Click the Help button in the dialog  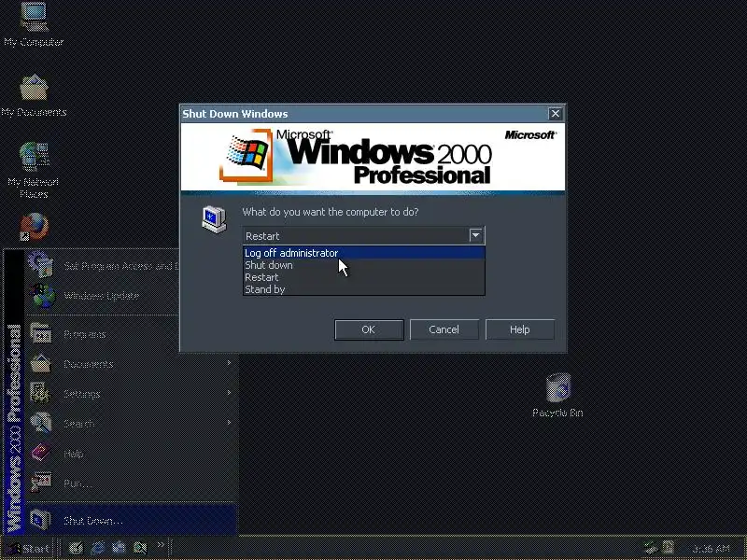point(520,329)
